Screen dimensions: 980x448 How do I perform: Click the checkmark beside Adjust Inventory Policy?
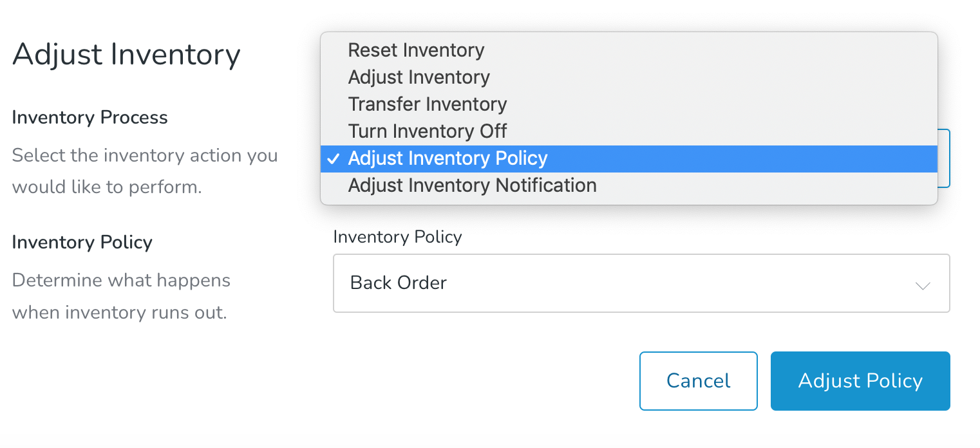(x=334, y=158)
